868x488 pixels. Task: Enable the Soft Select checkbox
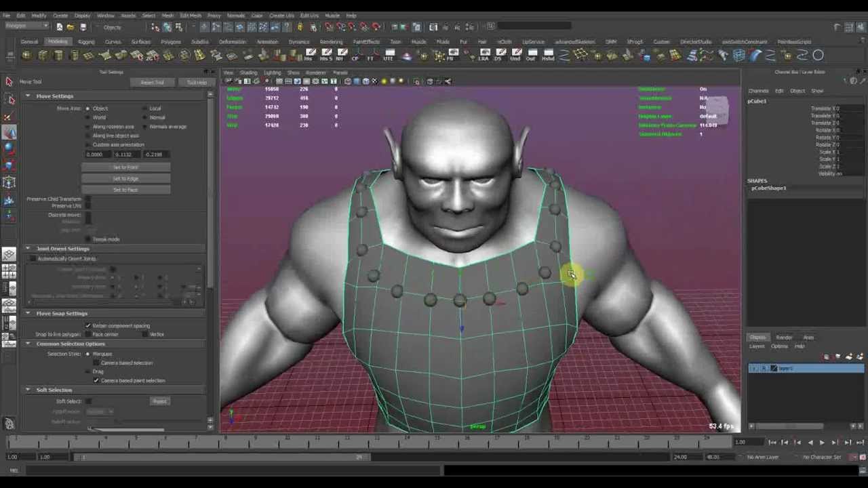click(88, 401)
